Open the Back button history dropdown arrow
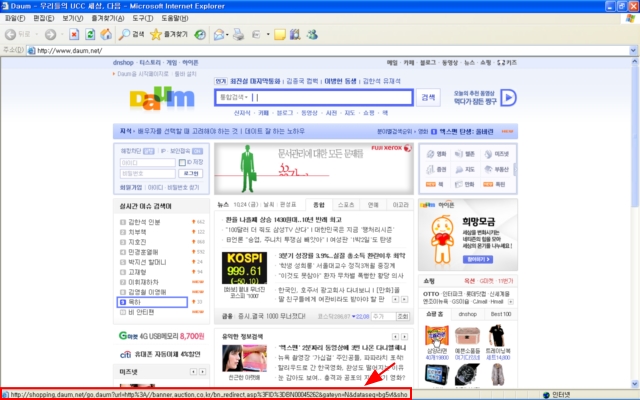Screen dimensions: 640x400 click(x=37, y=35)
